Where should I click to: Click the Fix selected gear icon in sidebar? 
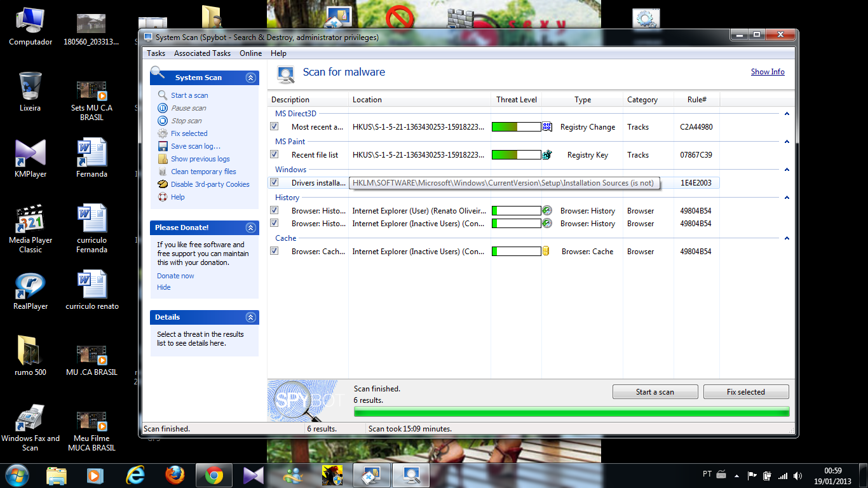(x=163, y=133)
